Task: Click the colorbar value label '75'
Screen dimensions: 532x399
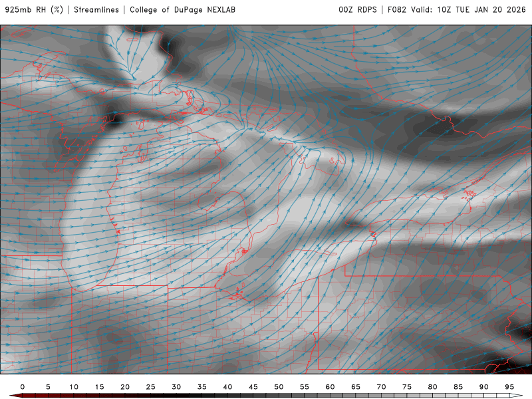Action: tap(407, 387)
